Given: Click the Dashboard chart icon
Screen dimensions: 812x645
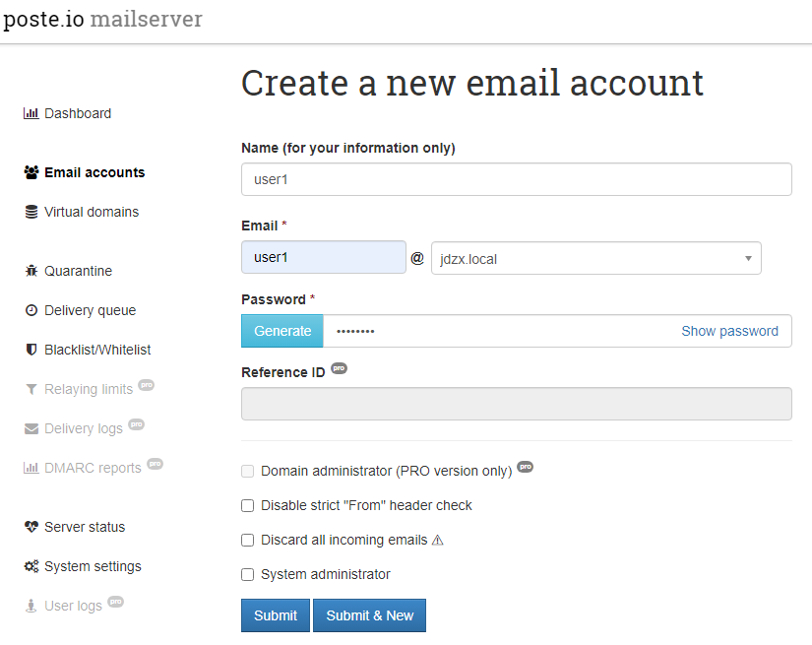Looking at the screenshot, I should pyautogui.click(x=31, y=113).
